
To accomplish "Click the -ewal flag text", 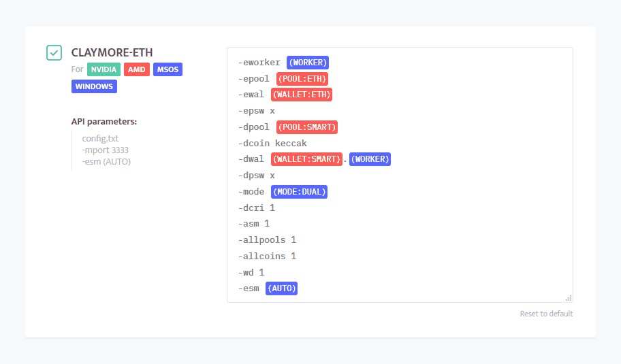I will pos(251,95).
